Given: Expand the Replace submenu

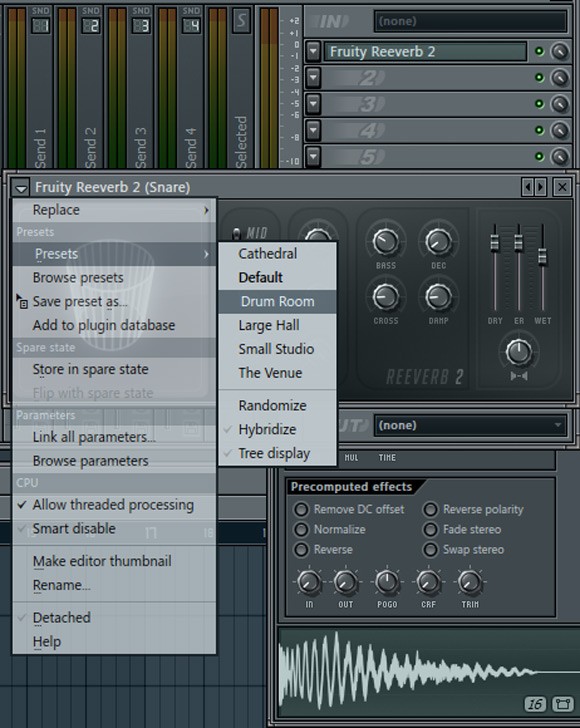Looking at the screenshot, I should point(114,210).
